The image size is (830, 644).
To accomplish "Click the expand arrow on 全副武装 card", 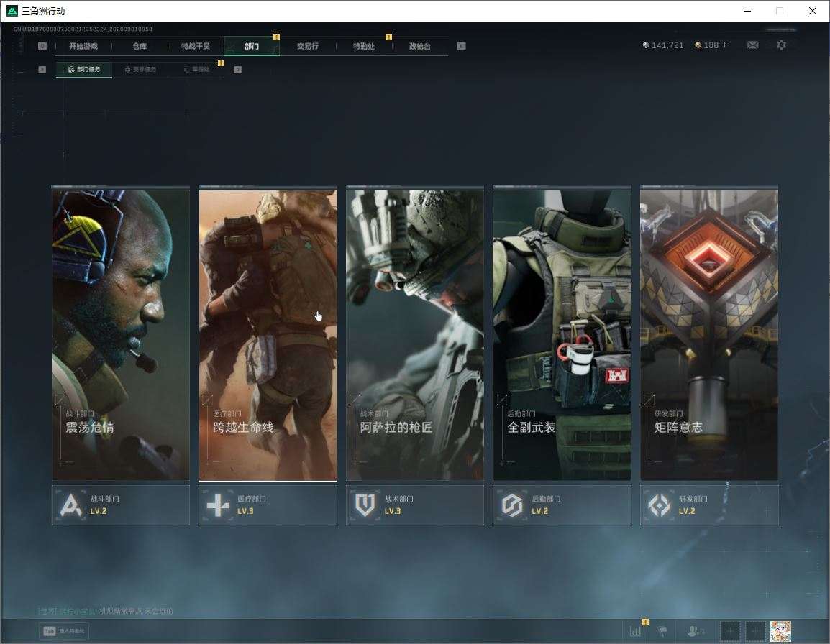I will click(502, 399).
